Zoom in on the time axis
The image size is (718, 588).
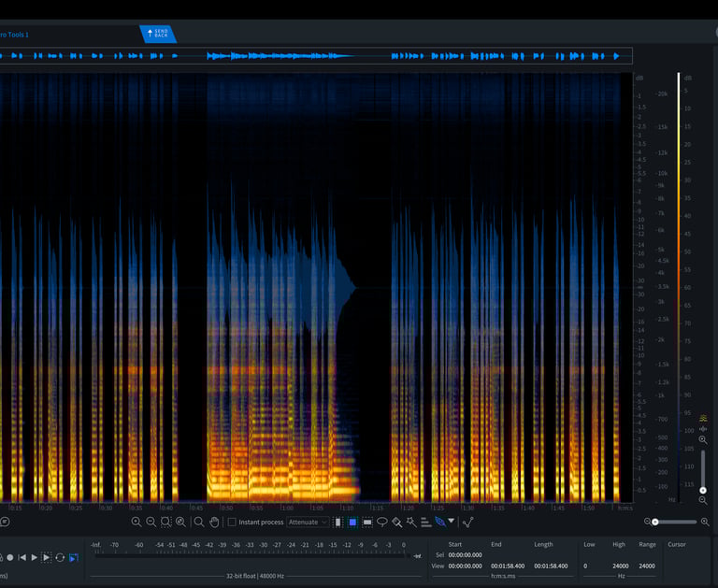[136, 522]
